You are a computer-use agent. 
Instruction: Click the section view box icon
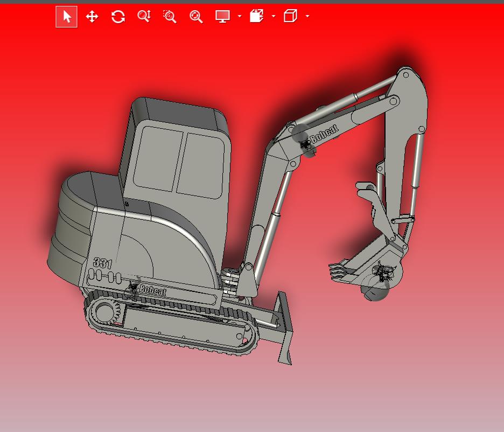click(x=256, y=16)
